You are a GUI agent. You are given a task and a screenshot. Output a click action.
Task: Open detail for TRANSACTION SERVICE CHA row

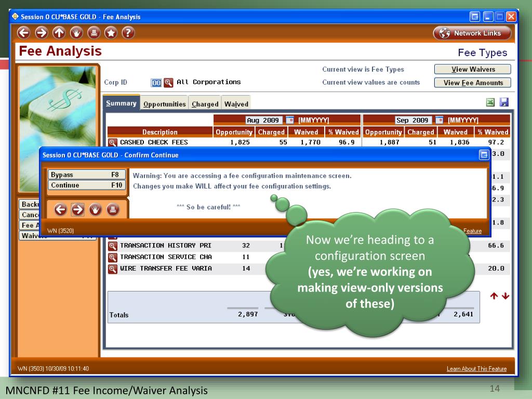[x=113, y=258]
